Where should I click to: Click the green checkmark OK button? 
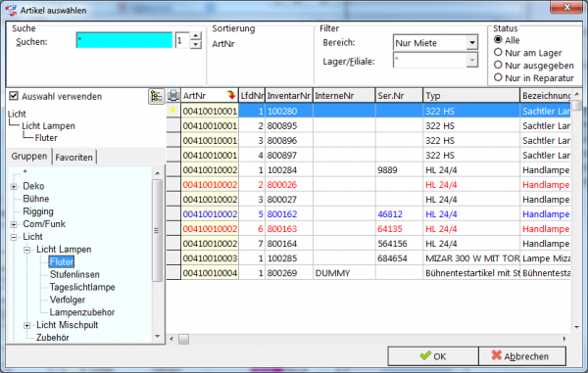pyautogui.click(x=433, y=356)
